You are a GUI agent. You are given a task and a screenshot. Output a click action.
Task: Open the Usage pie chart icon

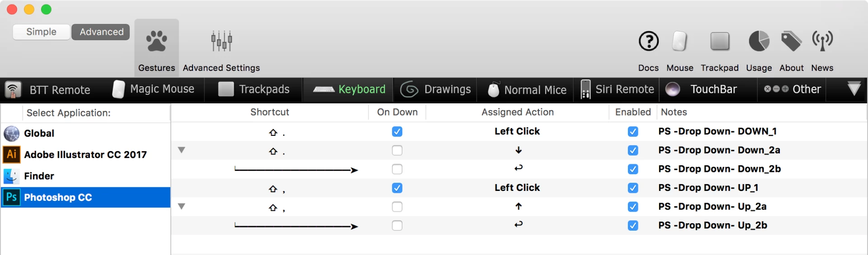click(759, 42)
